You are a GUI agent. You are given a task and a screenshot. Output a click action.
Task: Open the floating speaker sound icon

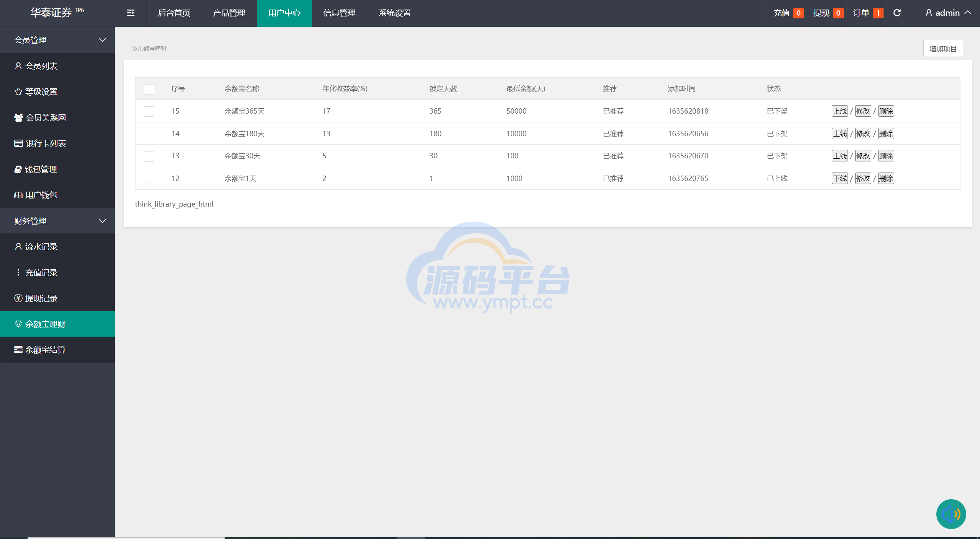click(x=951, y=514)
